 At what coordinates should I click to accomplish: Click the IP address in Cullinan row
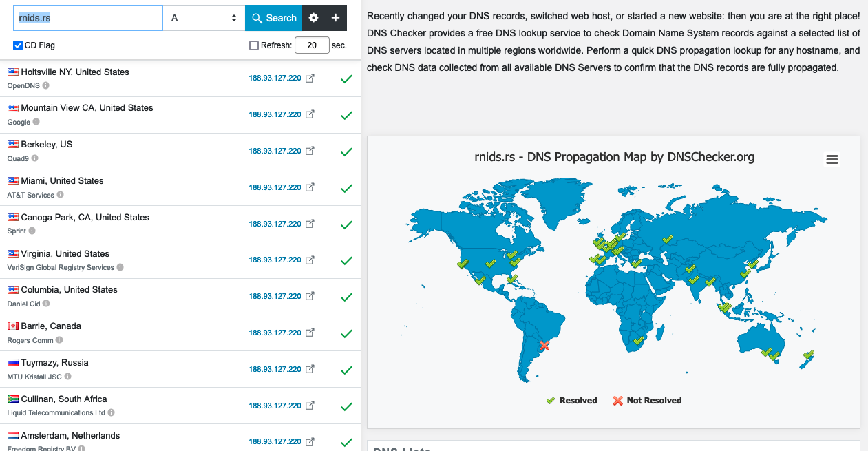point(275,406)
